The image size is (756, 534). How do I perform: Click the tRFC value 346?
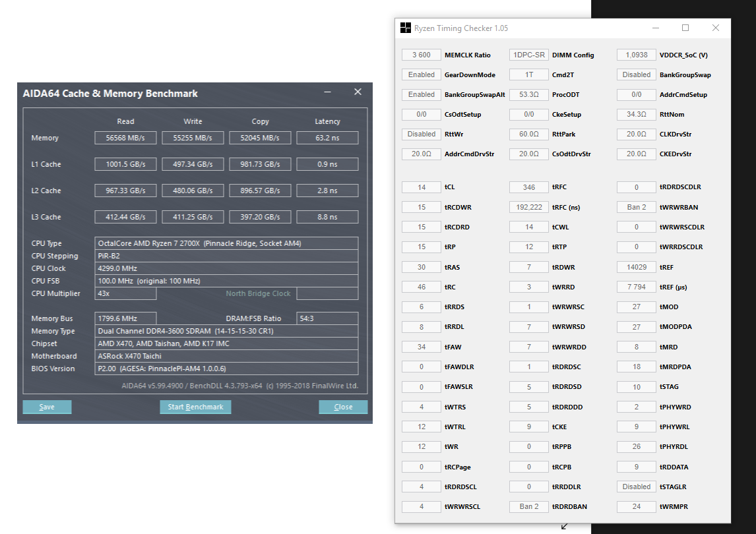point(529,187)
